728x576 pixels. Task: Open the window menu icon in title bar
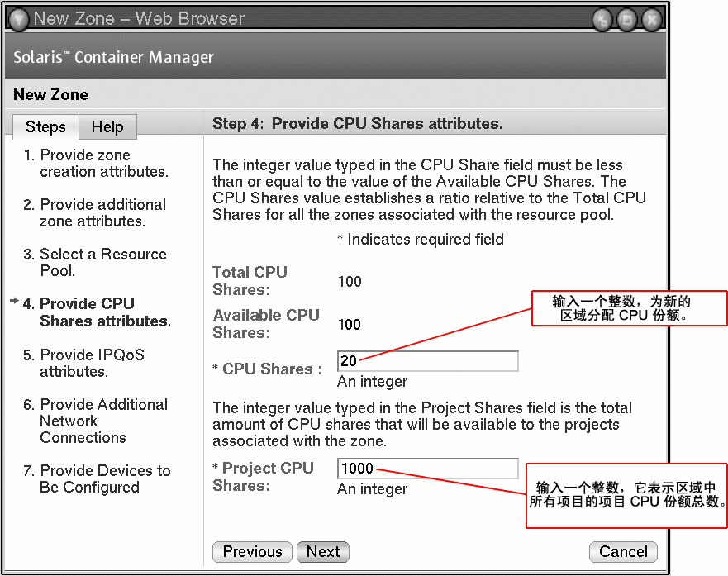pyautogui.click(x=19, y=20)
